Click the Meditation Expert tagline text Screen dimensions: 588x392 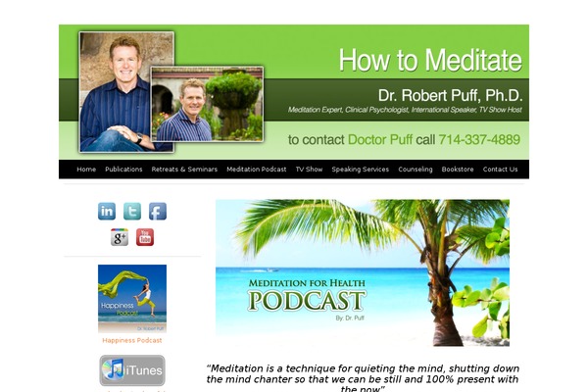405,110
